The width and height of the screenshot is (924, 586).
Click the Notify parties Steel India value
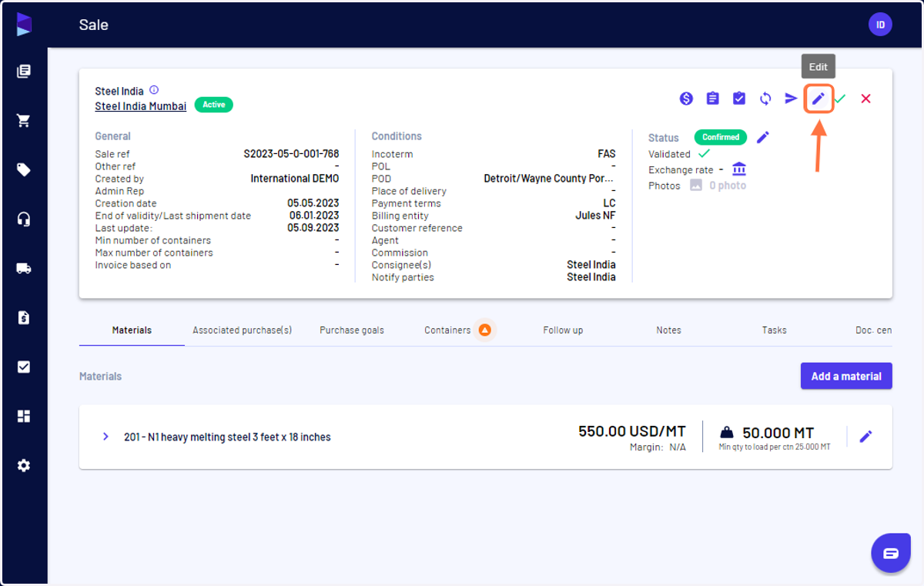coord(591,277)
